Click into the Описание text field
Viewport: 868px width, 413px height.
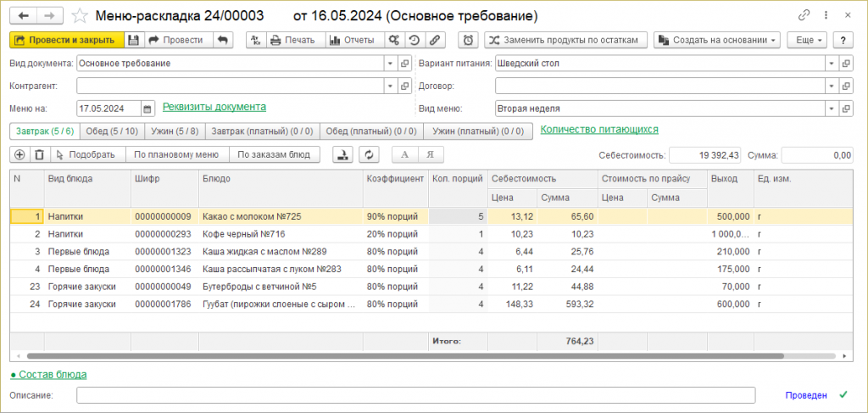click(x=415, y=395)
